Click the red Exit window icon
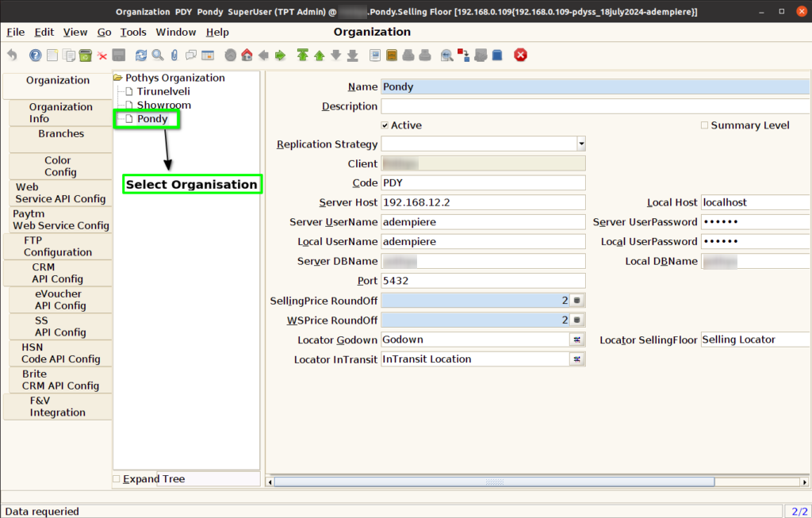The height and width of the screenshot is (518, 812). point(520,55)
